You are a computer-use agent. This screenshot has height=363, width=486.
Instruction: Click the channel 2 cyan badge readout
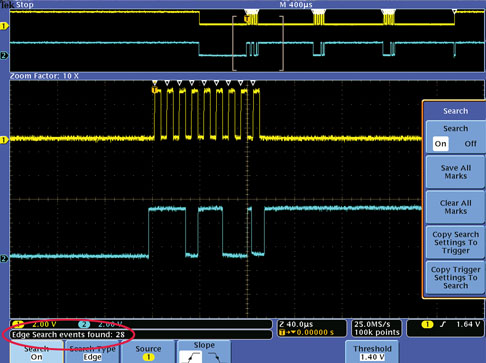pos(84,324)
